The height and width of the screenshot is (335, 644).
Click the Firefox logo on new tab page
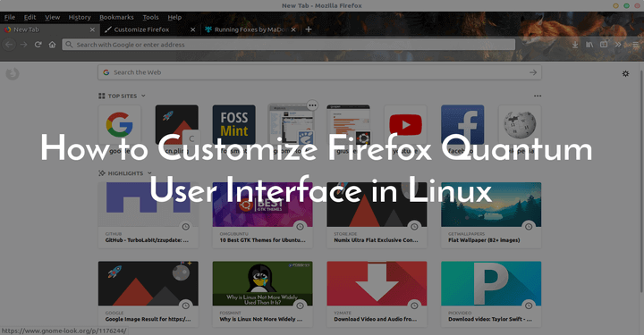[x=13, y=74]
